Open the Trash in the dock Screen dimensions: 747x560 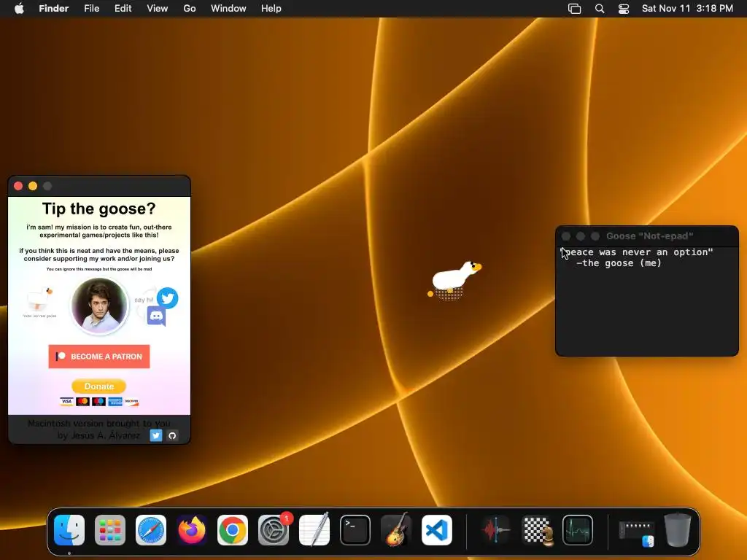(x=678, y=530)
